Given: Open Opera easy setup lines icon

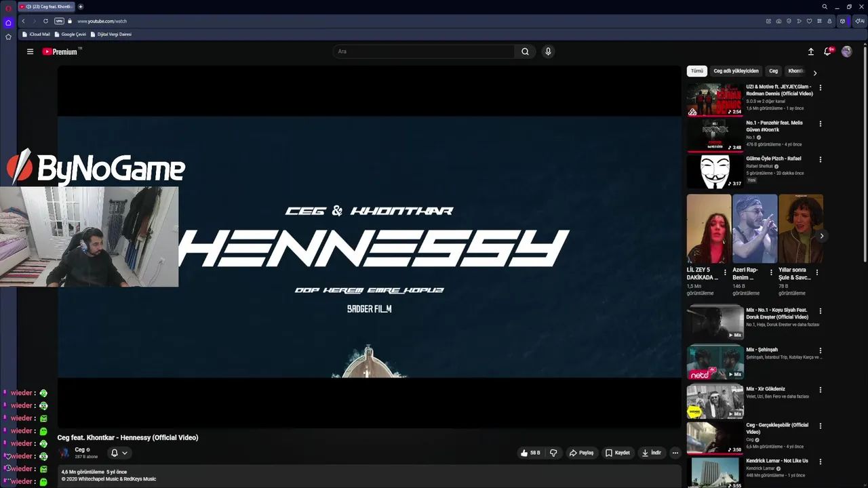Looking at the screenshot, I should click(819, 21).
